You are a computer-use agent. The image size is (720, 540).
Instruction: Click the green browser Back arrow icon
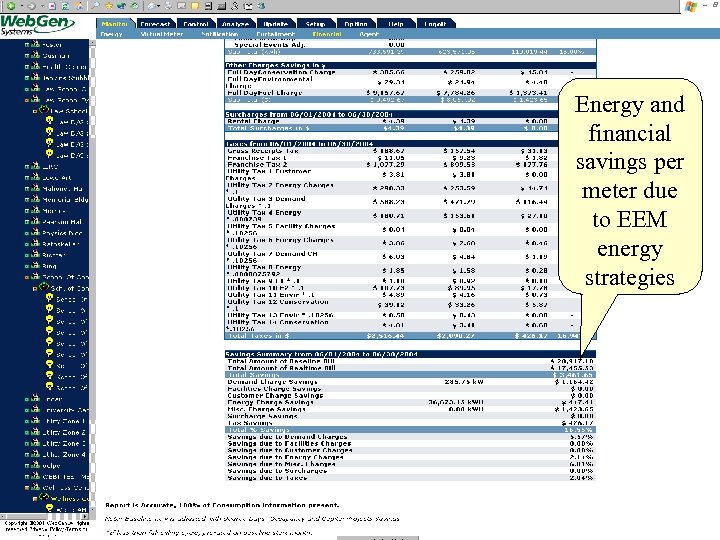click(x=11, y=6)
